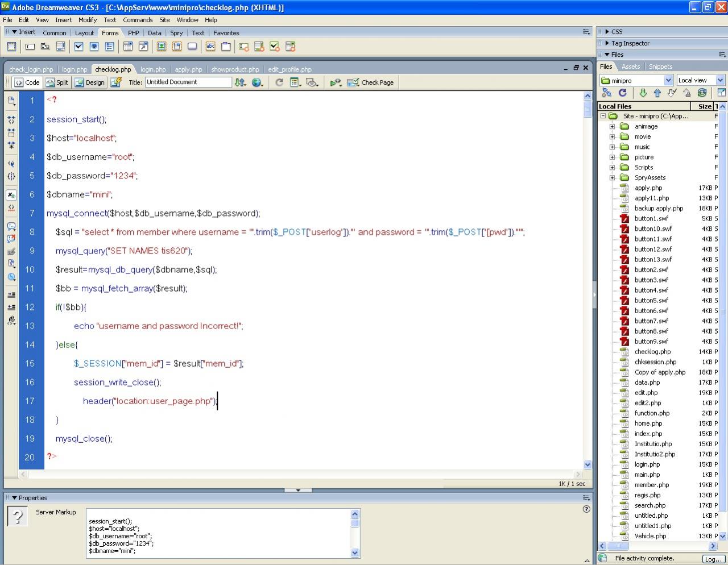
Task: Click Format Source Code icon in coding toolbar
Action: point(11,320)
